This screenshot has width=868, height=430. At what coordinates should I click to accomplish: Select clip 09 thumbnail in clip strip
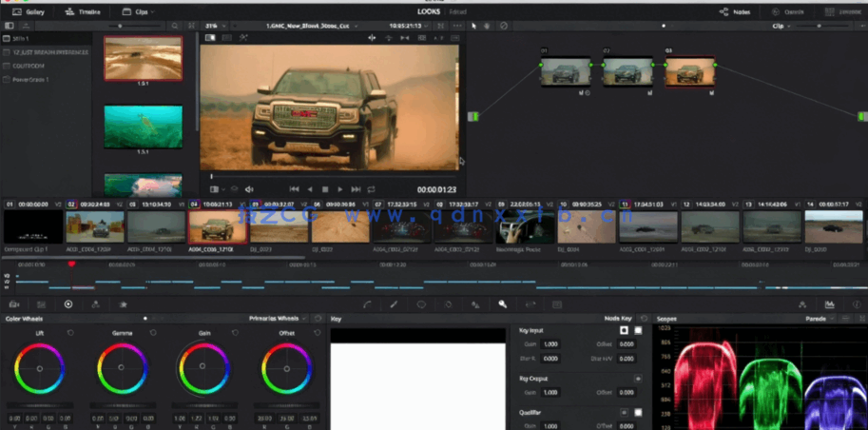tap(525, 226)
